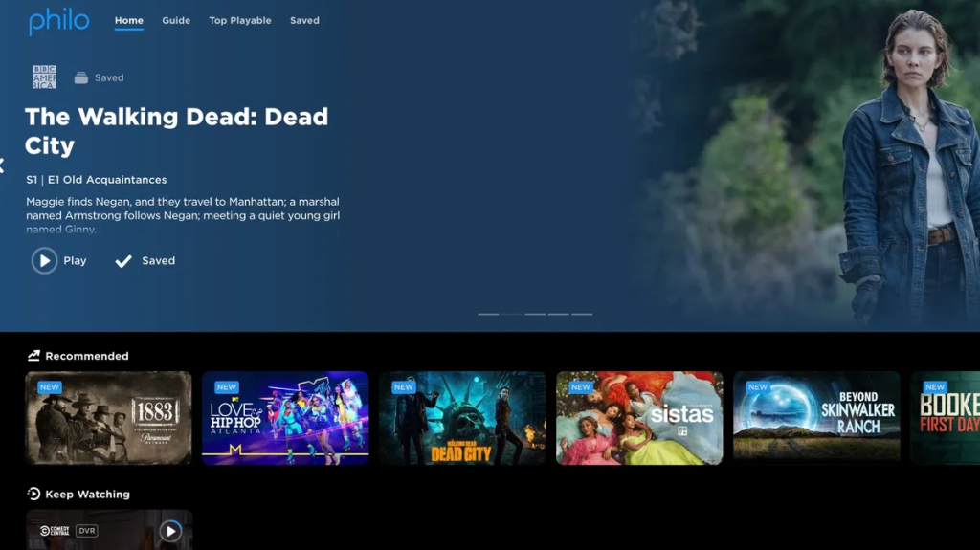Click the previous slide arrow at left edge

tap(3, 165)
